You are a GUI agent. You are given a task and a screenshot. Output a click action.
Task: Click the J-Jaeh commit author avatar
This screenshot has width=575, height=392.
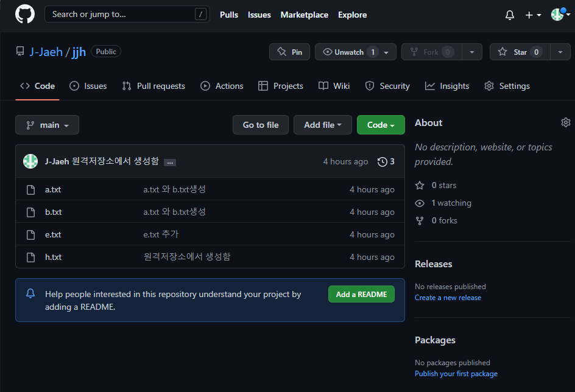coord(30,161)
